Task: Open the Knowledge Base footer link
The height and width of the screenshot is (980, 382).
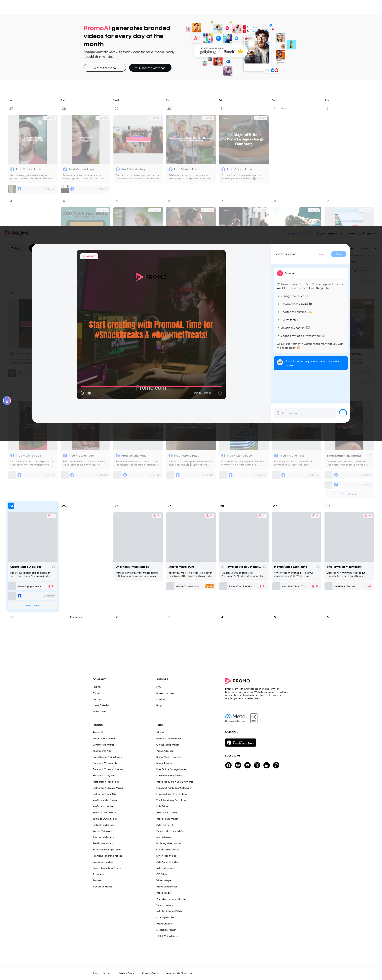Action: [x=166, y=693]
